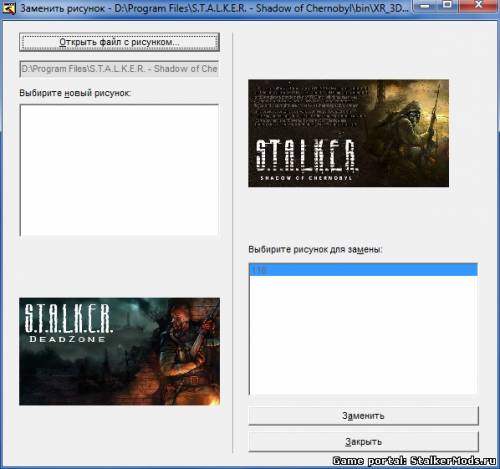Minimize the 'Заменить рисунок' window
The image size is (500, 469).
coord(425,6)
